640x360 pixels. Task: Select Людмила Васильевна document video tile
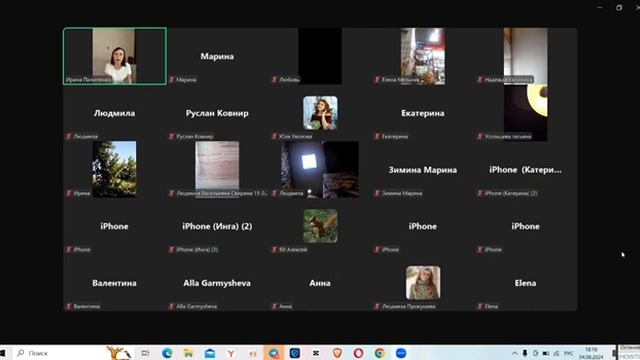(x=217, y=169)
